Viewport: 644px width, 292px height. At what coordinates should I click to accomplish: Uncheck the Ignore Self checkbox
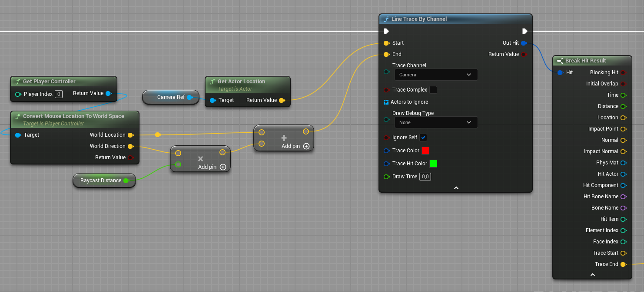point(423,138)
